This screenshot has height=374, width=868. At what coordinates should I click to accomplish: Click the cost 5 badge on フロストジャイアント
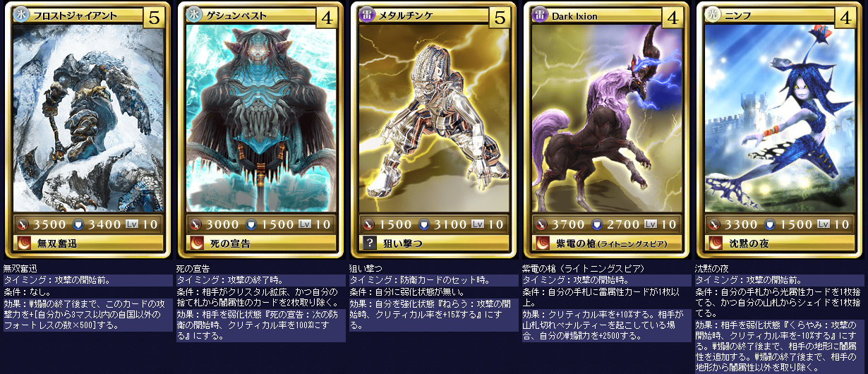click(154, 18)
